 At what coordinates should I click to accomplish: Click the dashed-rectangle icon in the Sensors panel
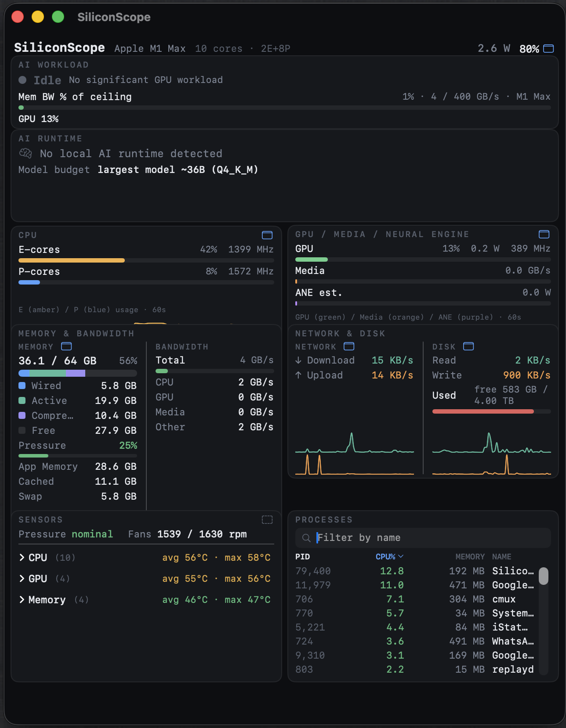pos(267,519)
